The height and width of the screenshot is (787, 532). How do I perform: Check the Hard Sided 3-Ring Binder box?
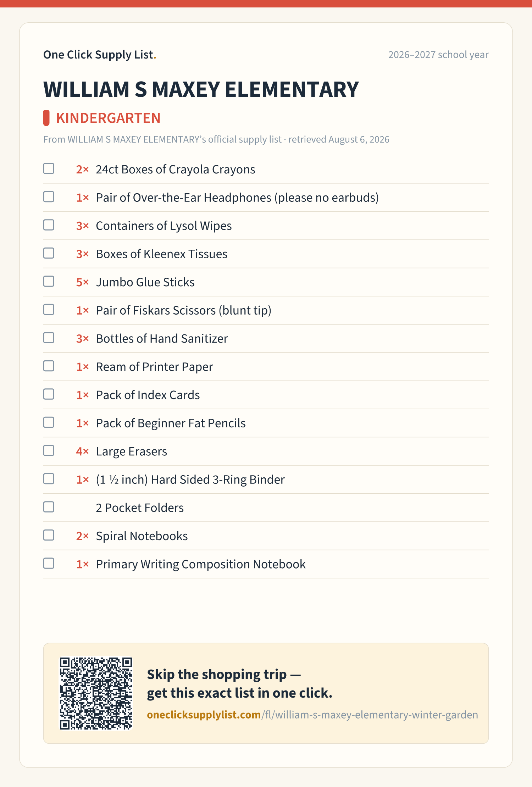[49, 479]
